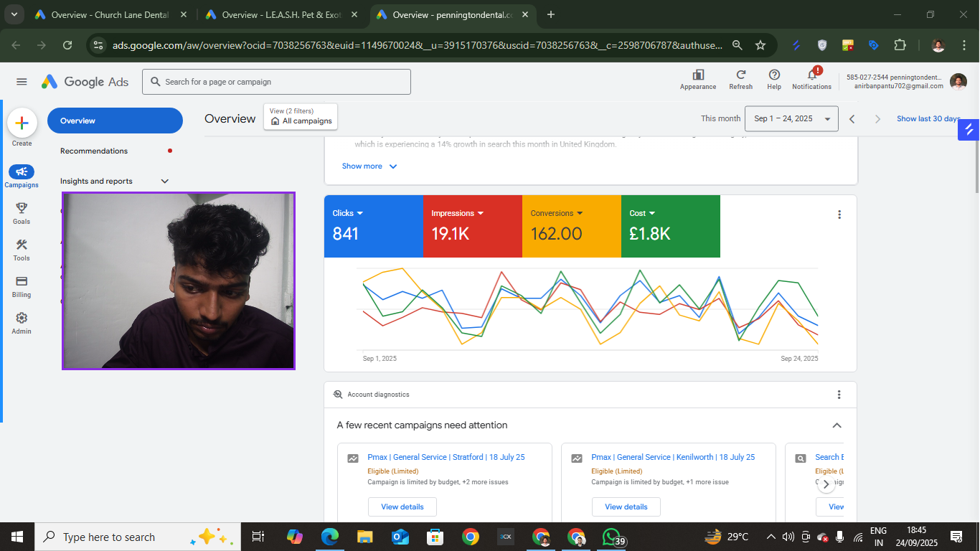This screenshot has height=551, width=980.
Task: Collapse the campaigns need attention section
Action: [837, 425]
